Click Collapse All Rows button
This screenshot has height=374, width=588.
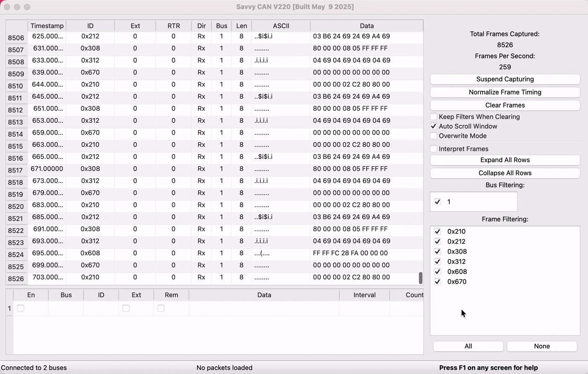tap(505, 173)
